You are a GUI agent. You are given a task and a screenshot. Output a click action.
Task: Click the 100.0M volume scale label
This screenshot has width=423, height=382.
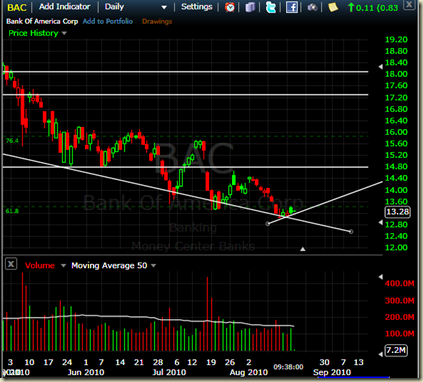tap(399, 334)
